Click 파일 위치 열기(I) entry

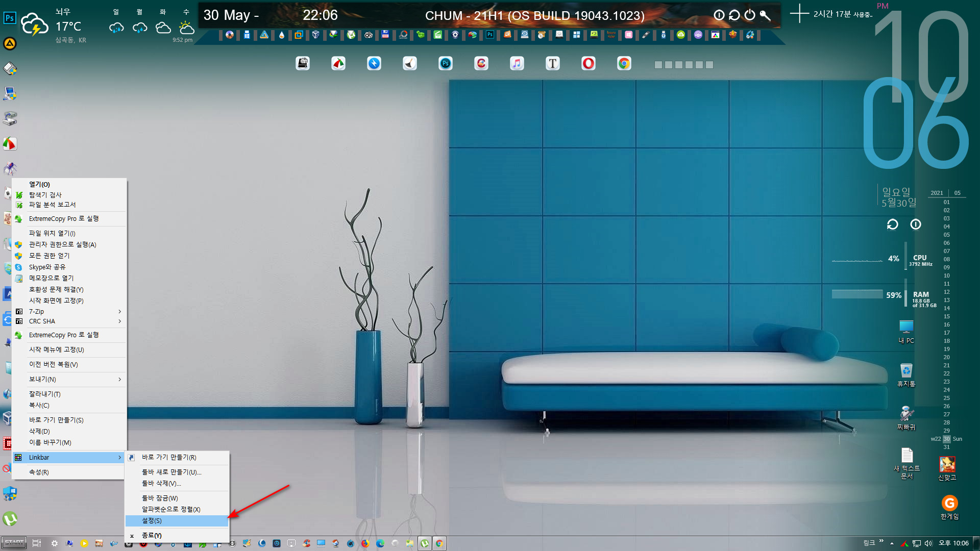(x=69, y=233)
